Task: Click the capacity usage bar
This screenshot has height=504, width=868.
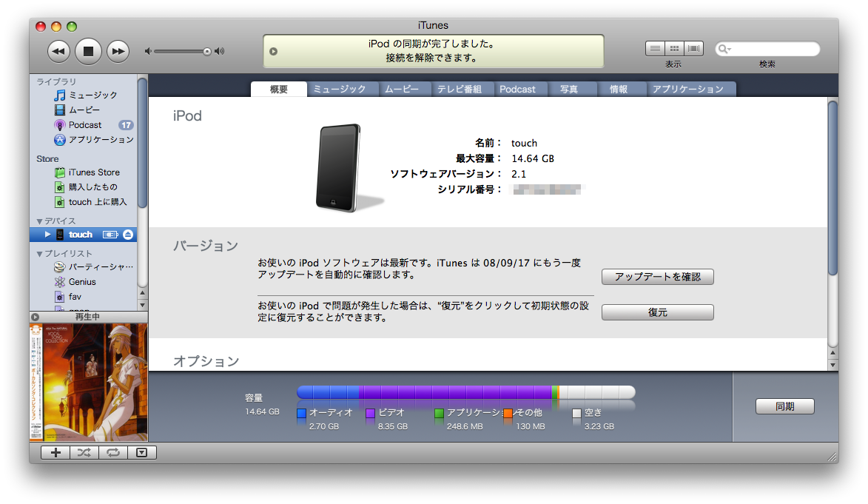Action: [466, 393]
